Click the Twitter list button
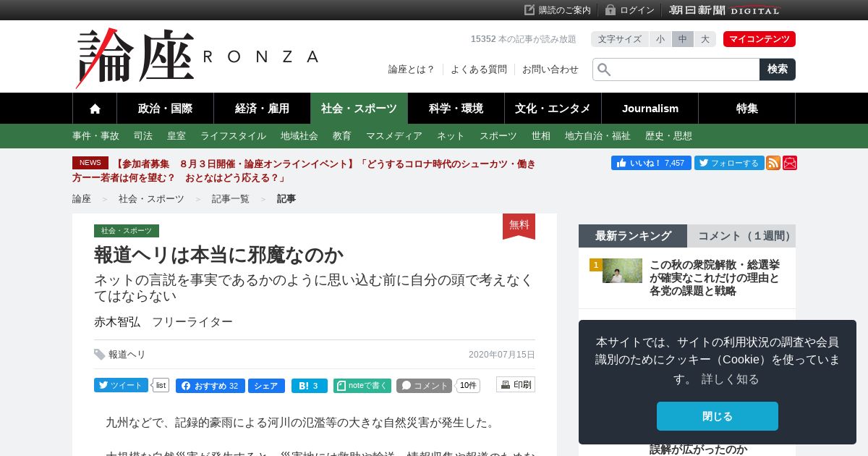This screenshot has height=456, width=868. [161, 385]
